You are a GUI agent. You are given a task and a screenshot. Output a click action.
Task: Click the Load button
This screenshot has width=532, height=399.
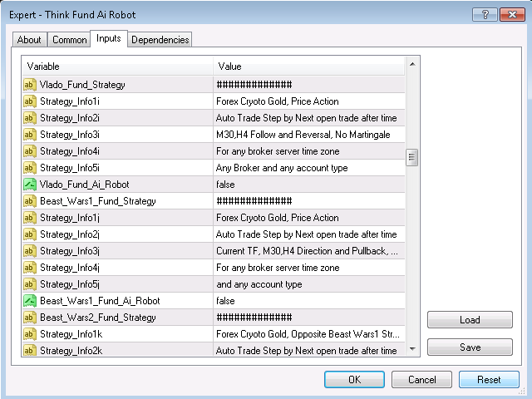470,319
